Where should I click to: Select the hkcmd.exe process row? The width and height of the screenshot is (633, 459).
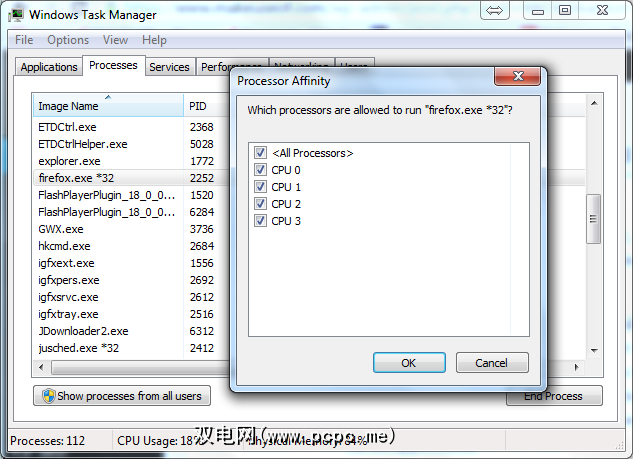click(131, 246)
